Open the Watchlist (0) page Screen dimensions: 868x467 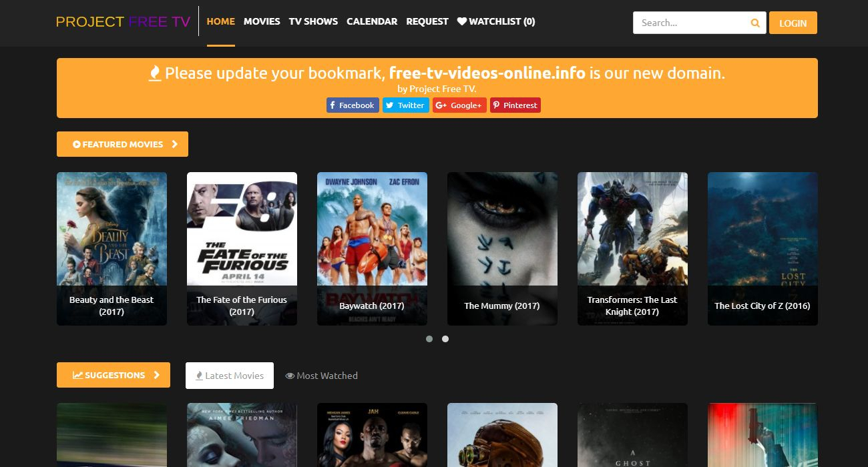tap(496, 21)
